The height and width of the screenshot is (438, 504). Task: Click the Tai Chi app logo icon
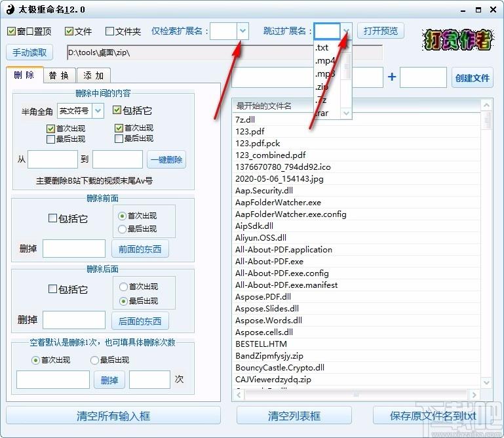coord(10,9)
